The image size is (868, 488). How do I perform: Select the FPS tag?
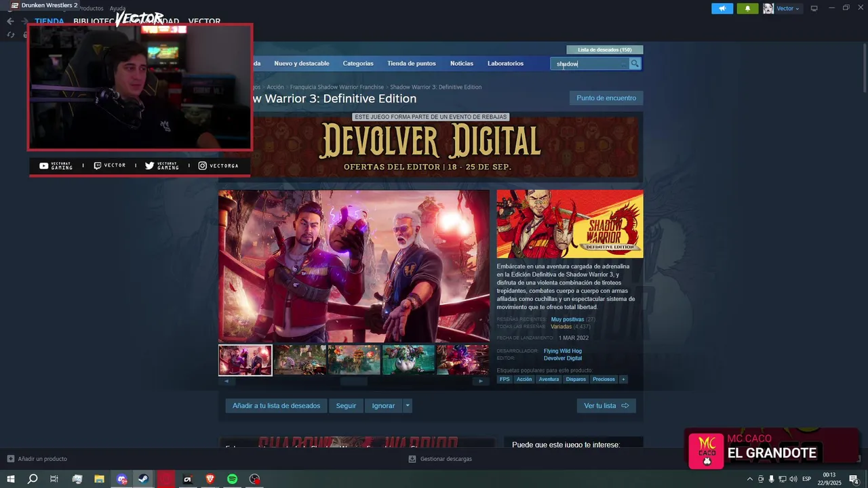(x=505, y=380)
